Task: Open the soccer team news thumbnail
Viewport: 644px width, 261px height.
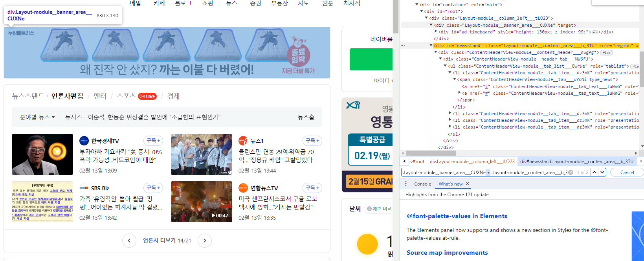Action: pos(202,154)
